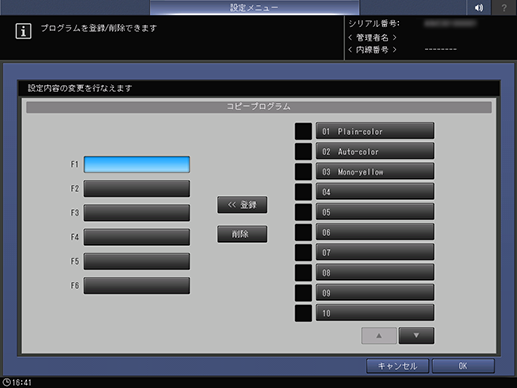Select the F3 program slot
Image resolution: width=517 pixels, height=388 pixels.
point(137,213)
